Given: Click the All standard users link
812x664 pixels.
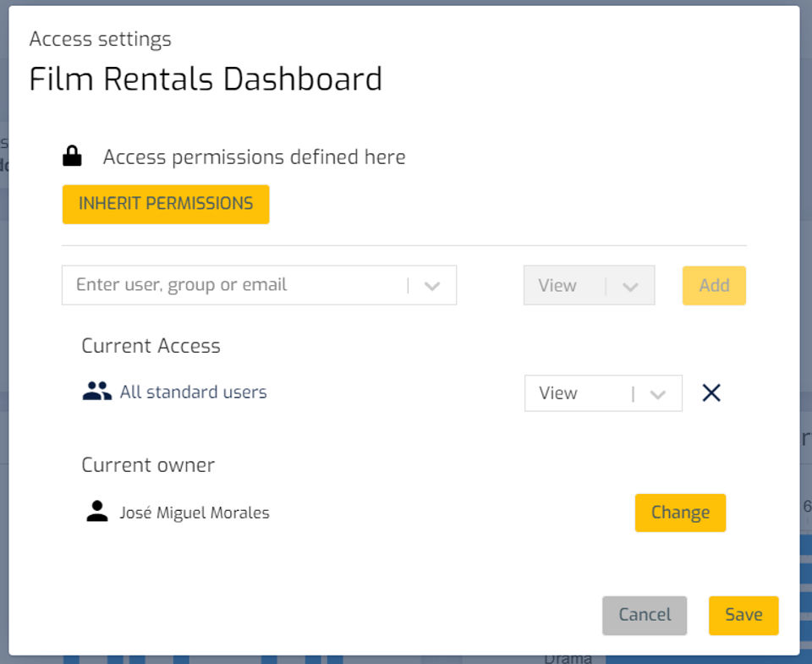Looking at the screenshot, I should pos(193,392).
